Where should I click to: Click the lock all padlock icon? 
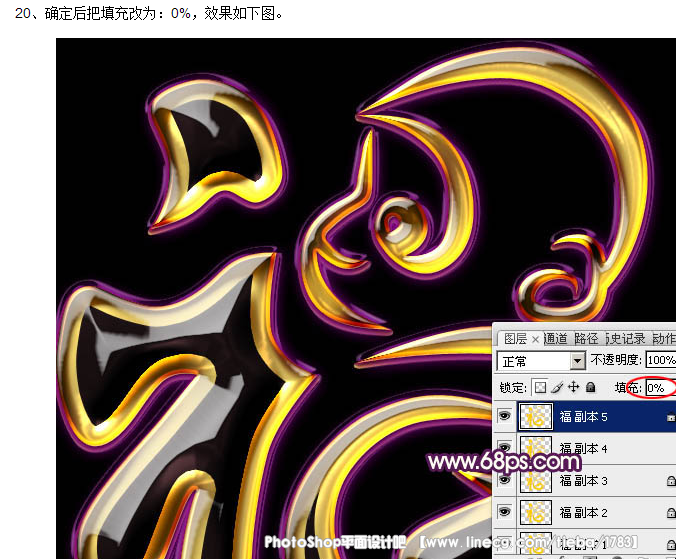click(590, 387)
